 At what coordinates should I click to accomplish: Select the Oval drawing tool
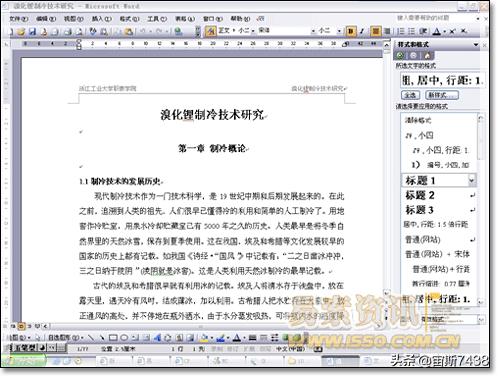[x=124, y=338]
